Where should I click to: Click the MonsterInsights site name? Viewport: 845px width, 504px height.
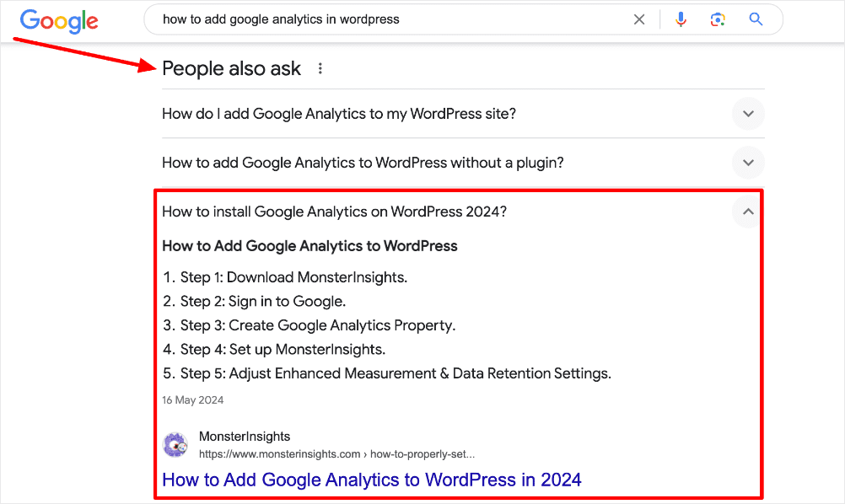click(x=245, y=437)
